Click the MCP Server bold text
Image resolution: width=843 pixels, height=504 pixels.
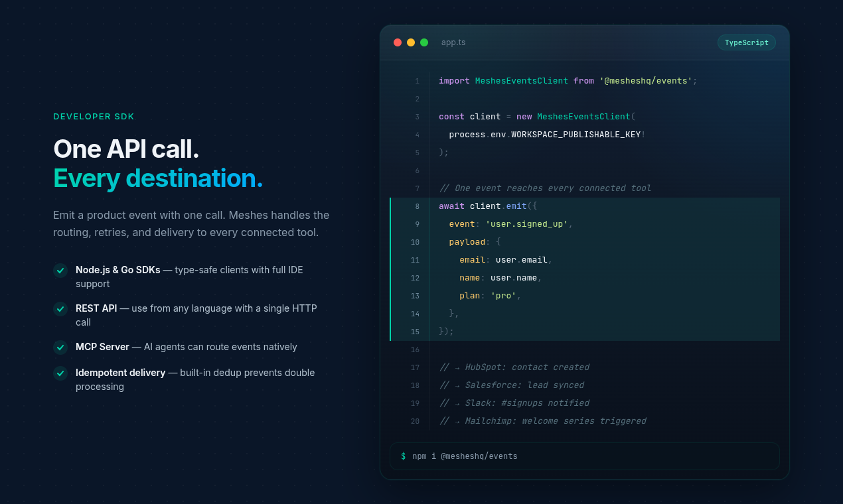tap(102, 347)
